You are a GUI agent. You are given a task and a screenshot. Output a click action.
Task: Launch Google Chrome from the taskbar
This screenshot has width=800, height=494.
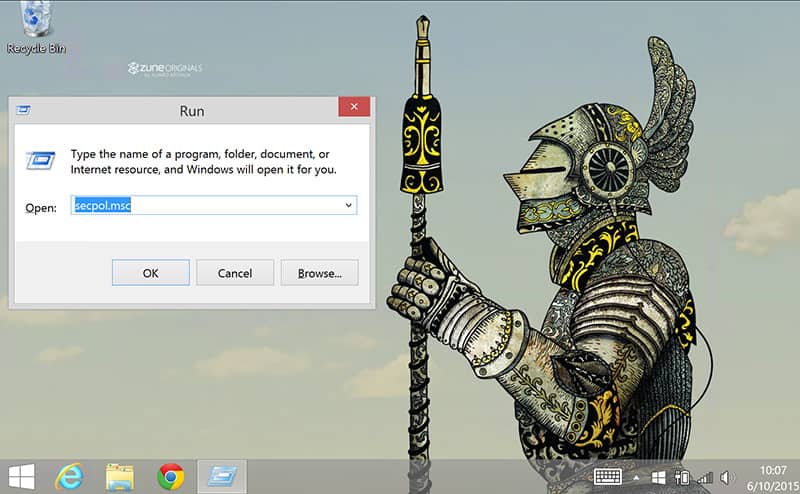pos(170,477)
